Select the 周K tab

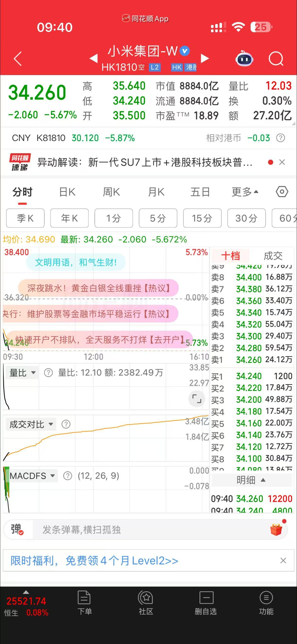pyautogui.click(x=111, y=192)
